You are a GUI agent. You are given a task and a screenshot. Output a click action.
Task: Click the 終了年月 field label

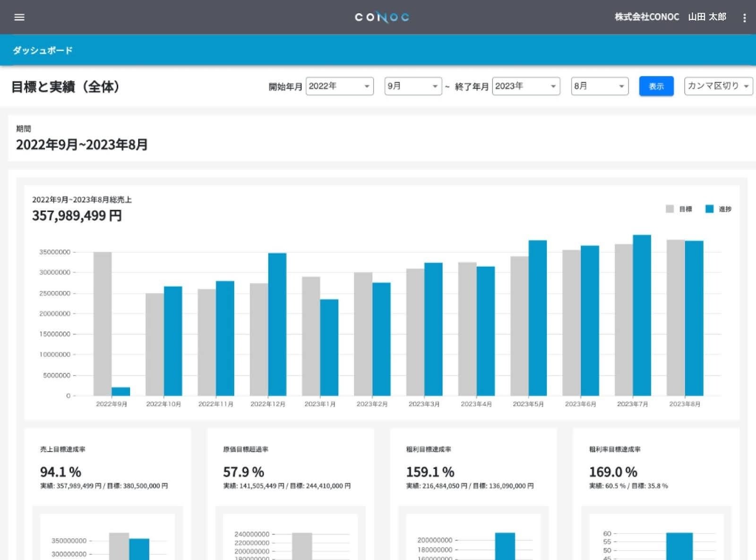(472, 86)
